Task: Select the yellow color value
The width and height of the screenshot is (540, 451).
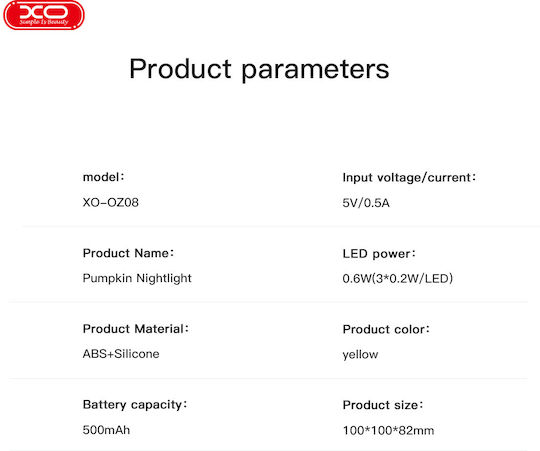Action: (x=360, y=355)
